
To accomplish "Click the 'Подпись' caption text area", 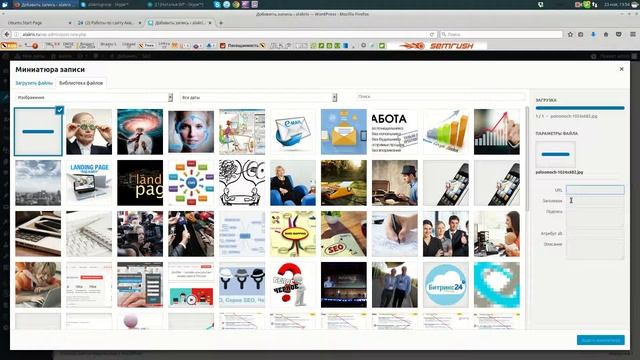I will (x=595, y=217).
